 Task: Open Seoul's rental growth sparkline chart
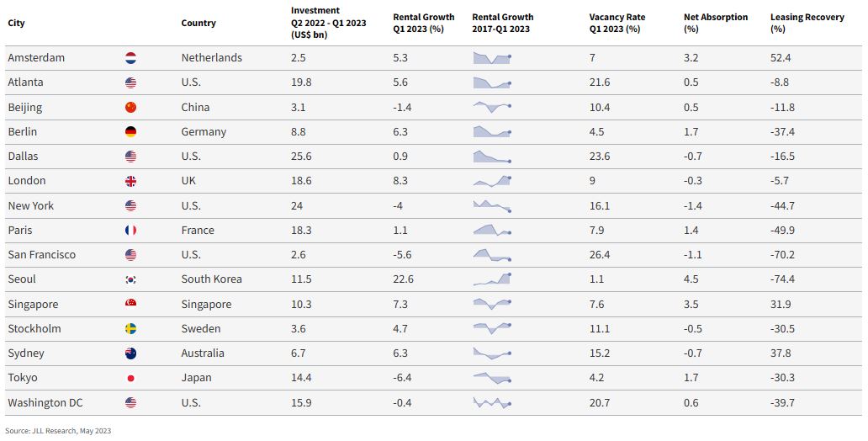(x=492, y=279)
